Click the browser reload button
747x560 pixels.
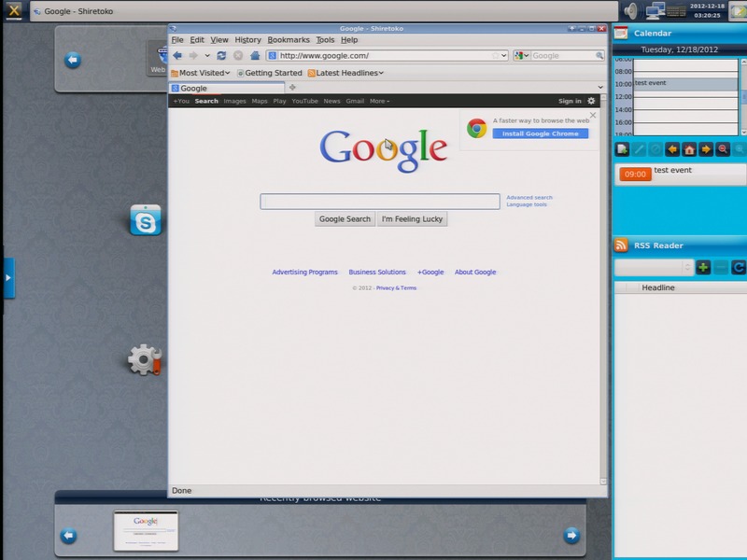[221, 56]
